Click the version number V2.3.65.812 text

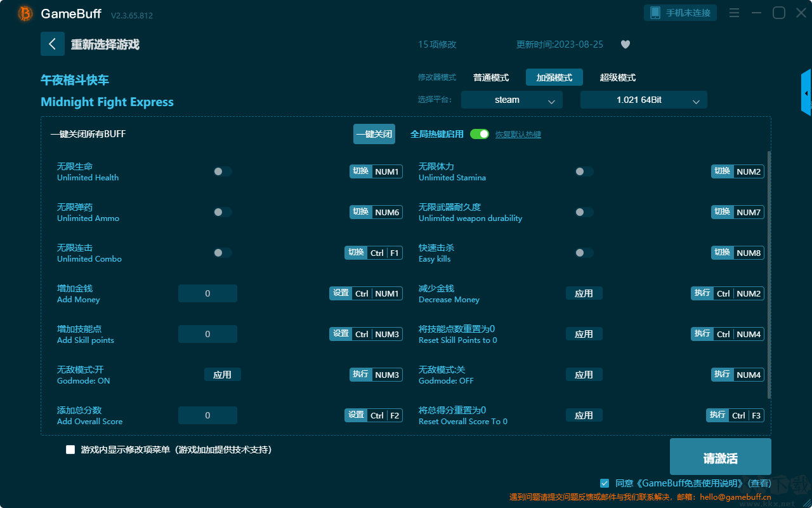click(132, 15)
